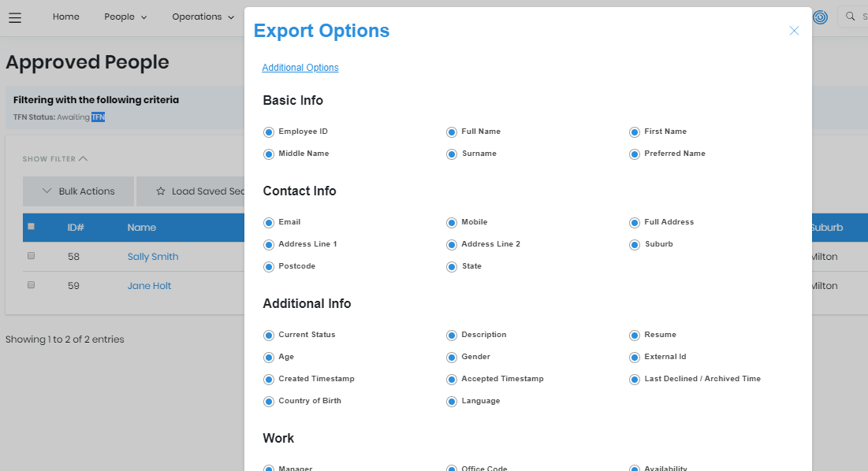Expand the Operations dropdown menu
This screenshot has height=471, width=868.
click(203, 17)
